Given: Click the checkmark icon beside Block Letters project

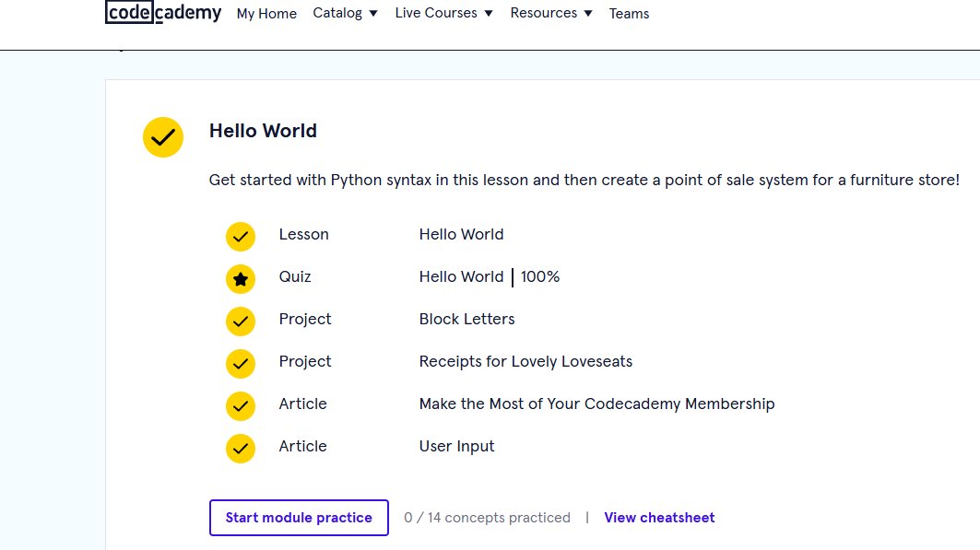Looking at the screenshot, I should [x=241, y=322].
